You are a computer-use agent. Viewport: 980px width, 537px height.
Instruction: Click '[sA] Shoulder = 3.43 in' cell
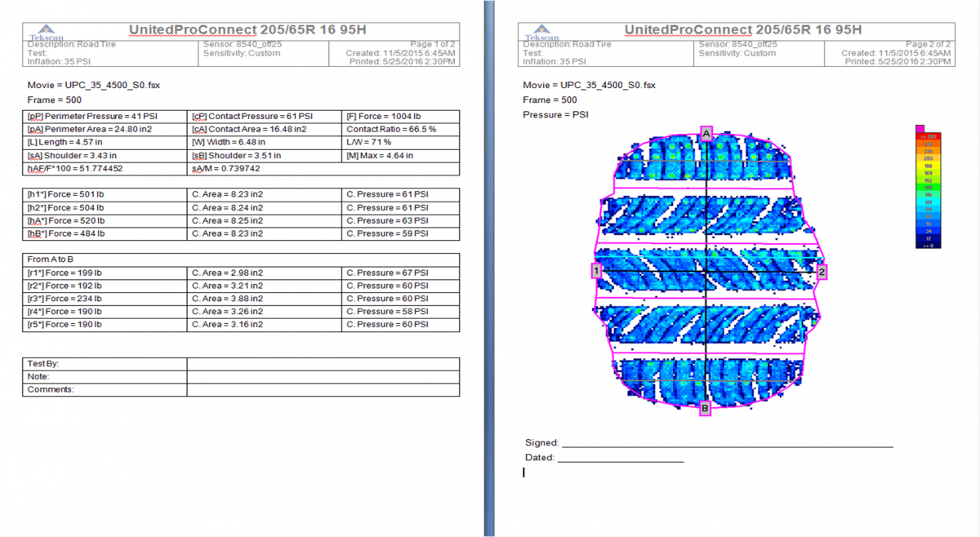105,155
